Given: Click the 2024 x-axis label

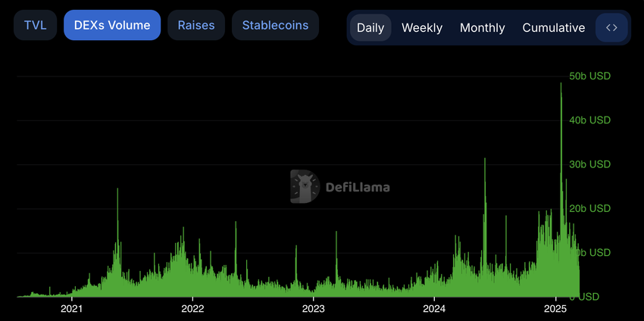Looking at the screenshot, I should click(x=434, y=308).
